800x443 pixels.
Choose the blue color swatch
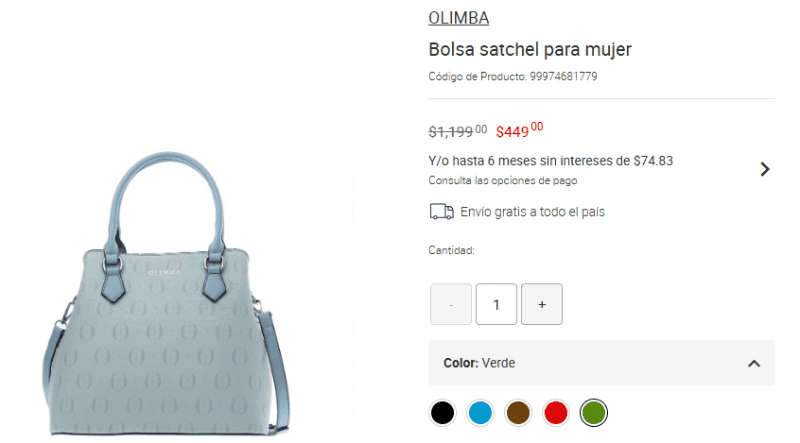(x=480, y=413)
